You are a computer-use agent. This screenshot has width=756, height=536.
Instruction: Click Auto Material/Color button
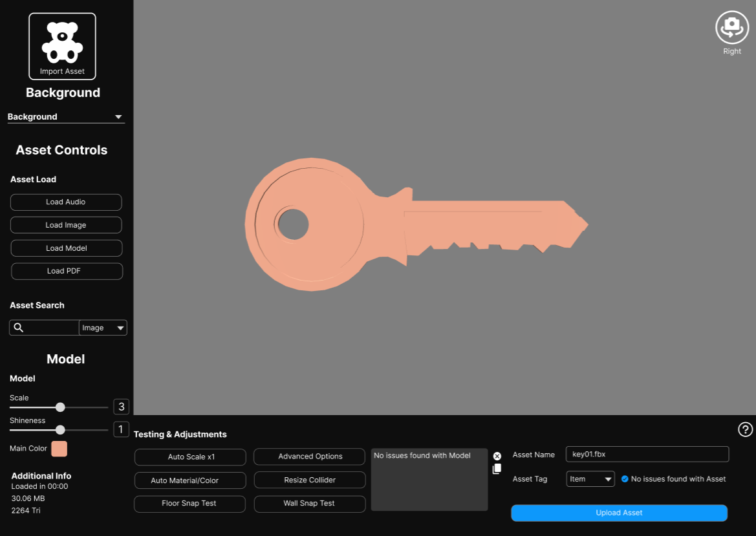(190, 480)
